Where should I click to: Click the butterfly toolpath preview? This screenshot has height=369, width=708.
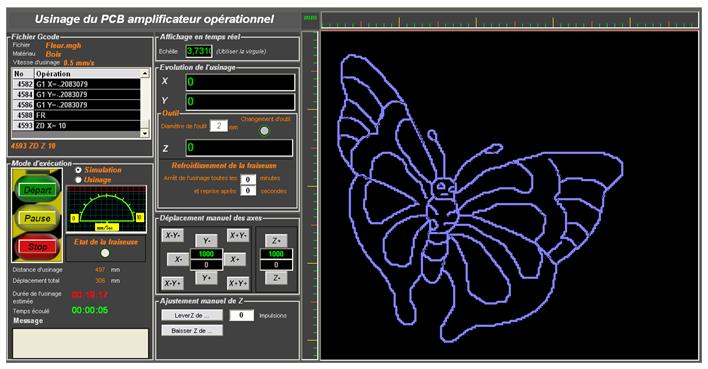coord(510,196)
